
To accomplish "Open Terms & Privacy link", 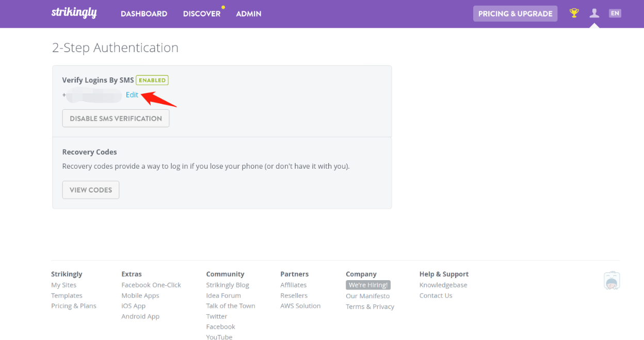I will (370, 306).
